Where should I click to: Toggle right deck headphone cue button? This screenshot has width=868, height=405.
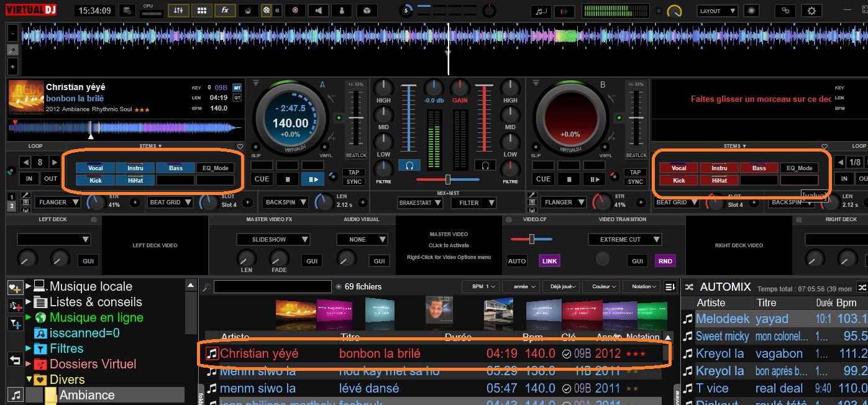[x=485, y=165]
